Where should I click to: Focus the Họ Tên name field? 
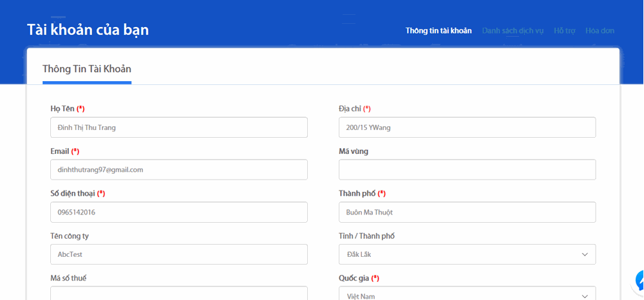[178, 127]
